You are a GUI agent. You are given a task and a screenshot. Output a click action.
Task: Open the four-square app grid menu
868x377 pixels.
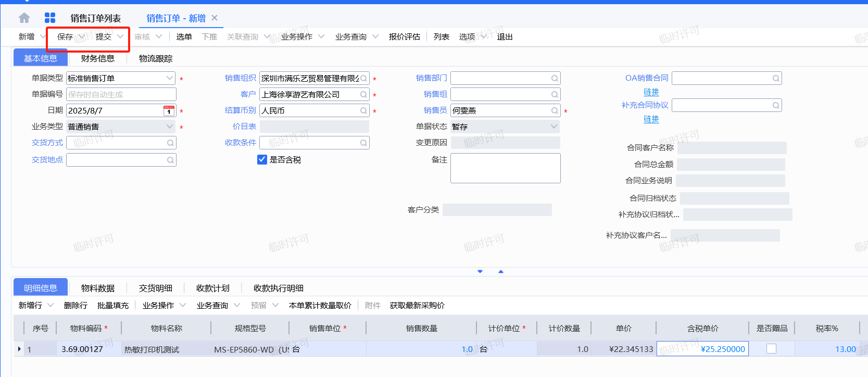click(50, 18)
